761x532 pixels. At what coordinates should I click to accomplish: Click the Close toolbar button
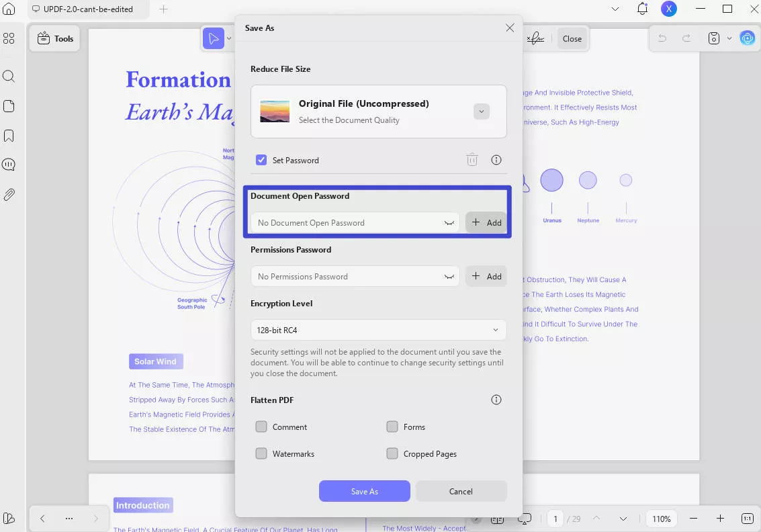[572, 39]
